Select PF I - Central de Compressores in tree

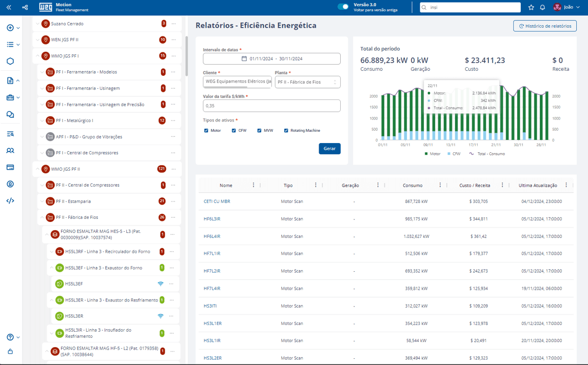tap(87, 153)
